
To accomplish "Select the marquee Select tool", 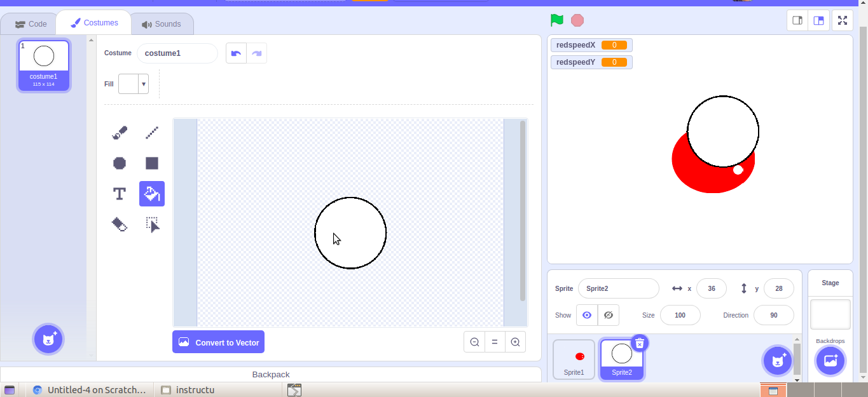I will click(151, 224).
